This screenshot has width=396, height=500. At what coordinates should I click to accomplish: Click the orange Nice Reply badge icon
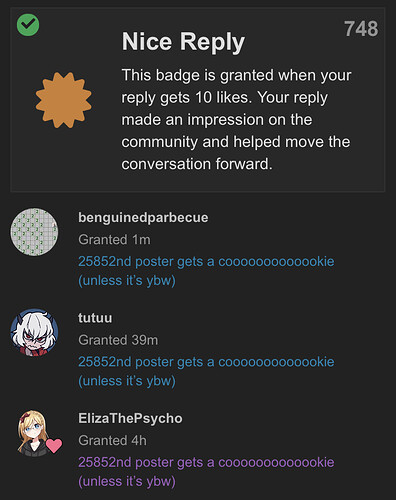[x=63, y=100]
